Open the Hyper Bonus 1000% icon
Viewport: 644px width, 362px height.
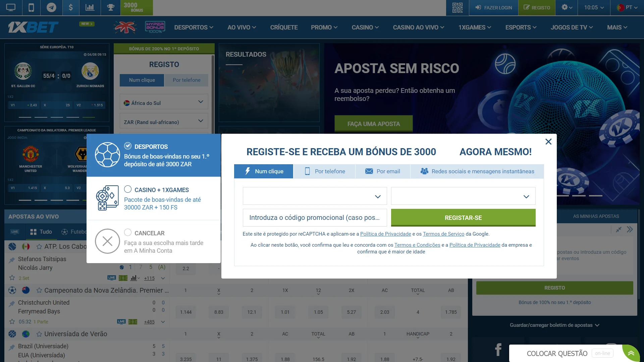point(155,27)
